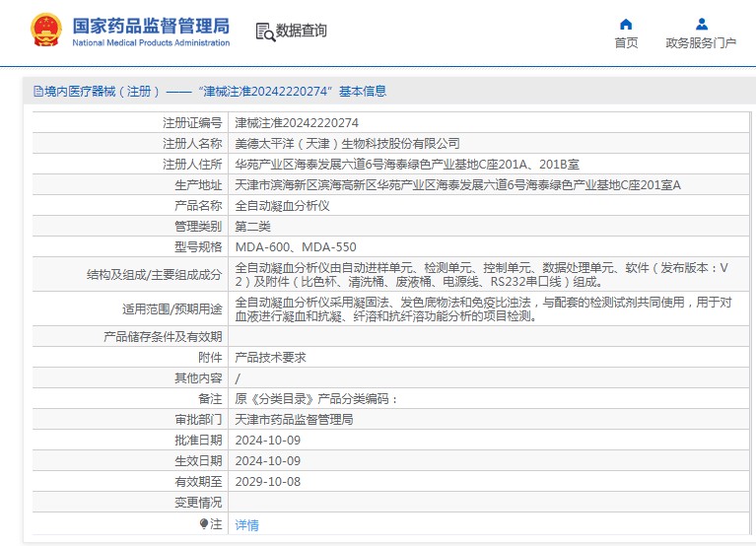Click the 政务服务门户 person icon

click(702, 24)
